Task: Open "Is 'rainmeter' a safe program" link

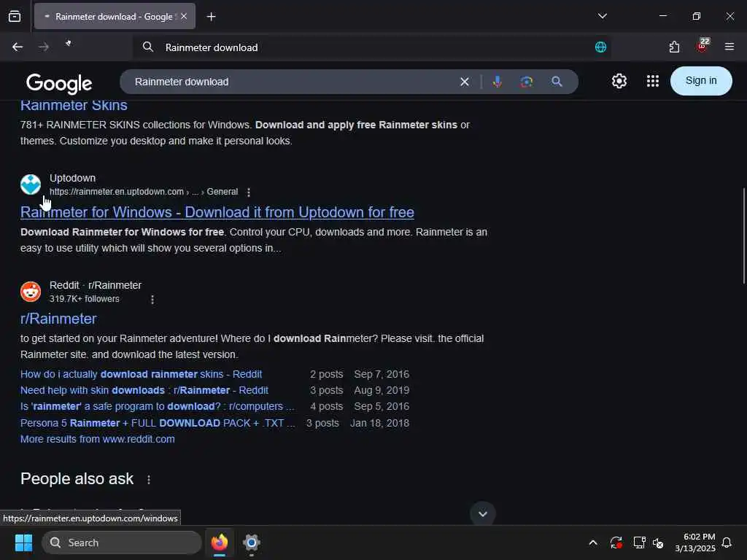Action: (x=158, y=407)
